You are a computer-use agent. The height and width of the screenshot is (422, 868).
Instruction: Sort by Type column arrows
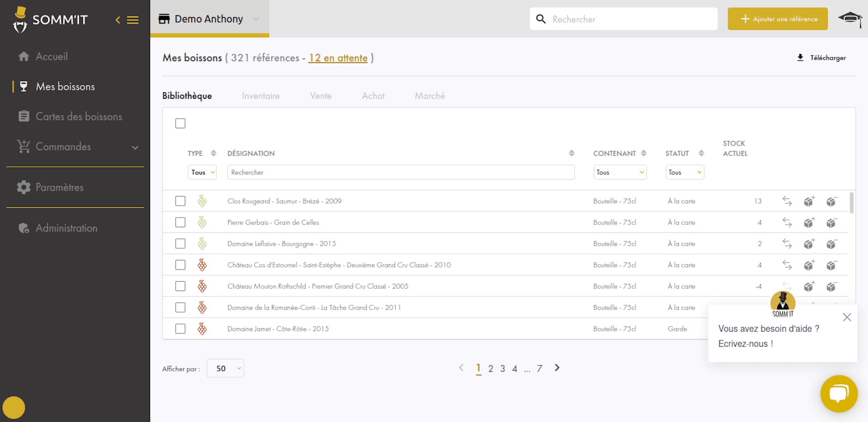tap(213, 153)
